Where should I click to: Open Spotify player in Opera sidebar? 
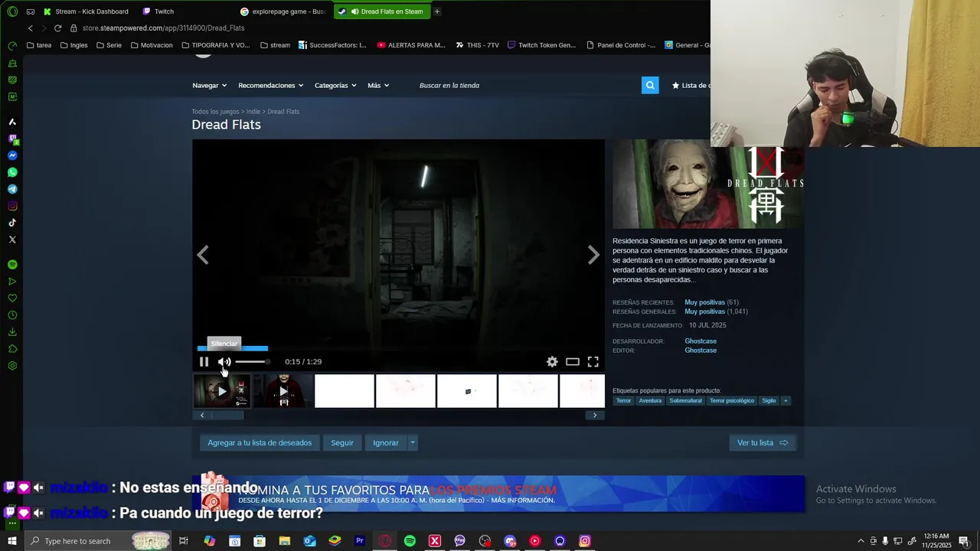12,264
